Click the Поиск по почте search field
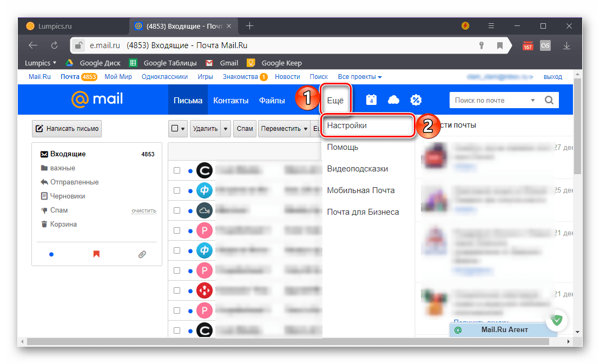Image resolution: width=600 pixels, height=364 pixels. [x=487, y=100]
